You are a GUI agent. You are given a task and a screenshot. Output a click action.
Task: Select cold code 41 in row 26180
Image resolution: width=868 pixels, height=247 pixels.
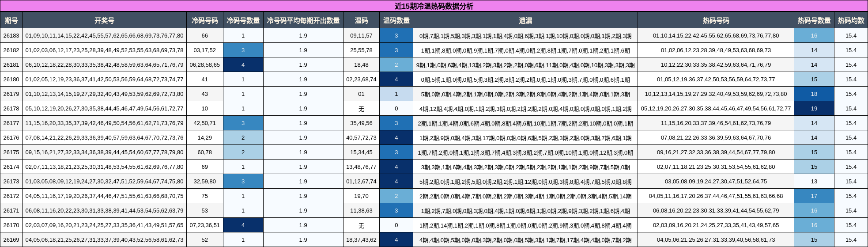[x=204, y=80]
